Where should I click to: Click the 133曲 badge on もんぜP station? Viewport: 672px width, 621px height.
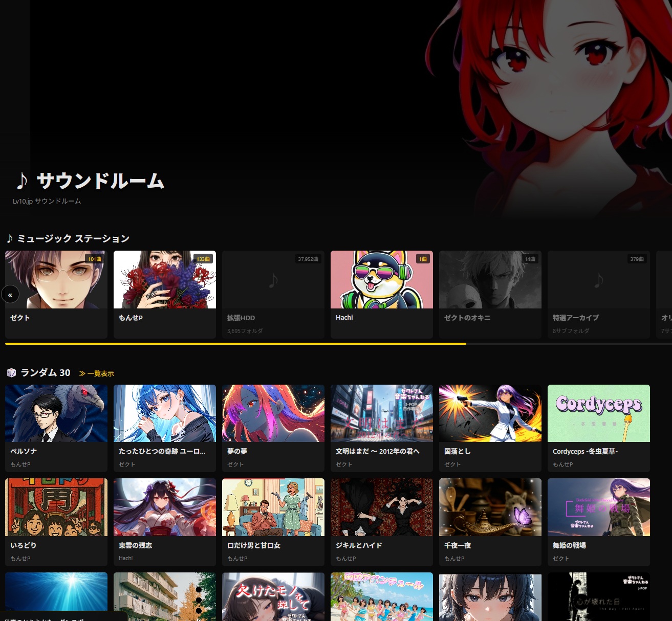tap(203, 259)
